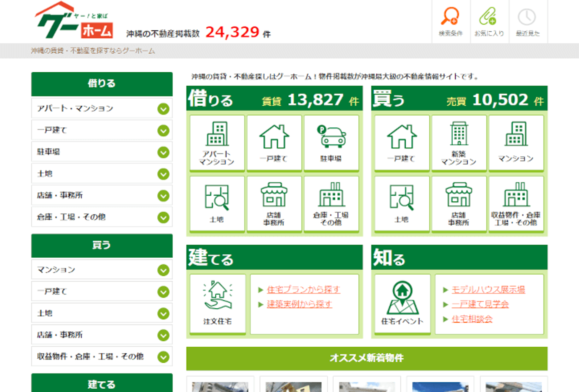Open 注文住宅 custom home icon
The width and height of the screenshot is (579, 392).
(218, 304)
